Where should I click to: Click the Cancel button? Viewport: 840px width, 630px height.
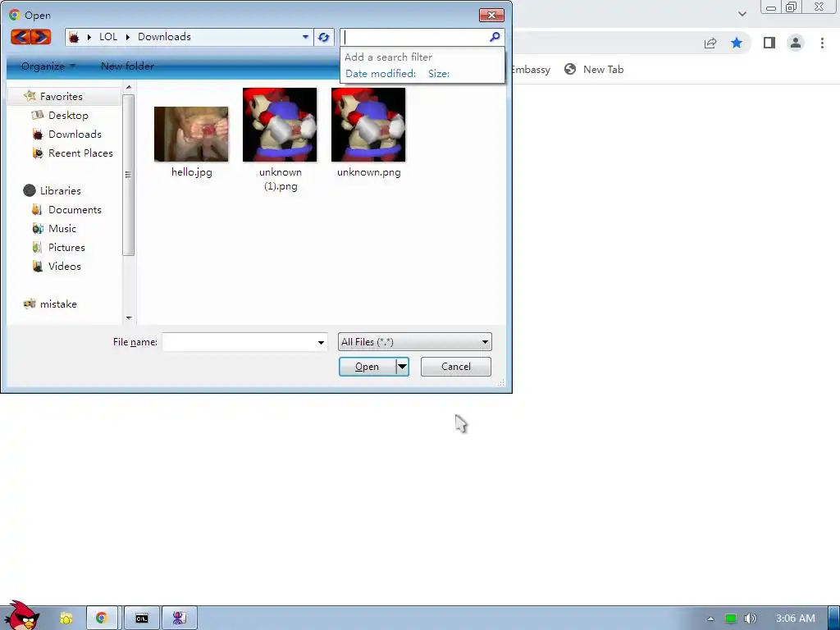click(456, 367)
